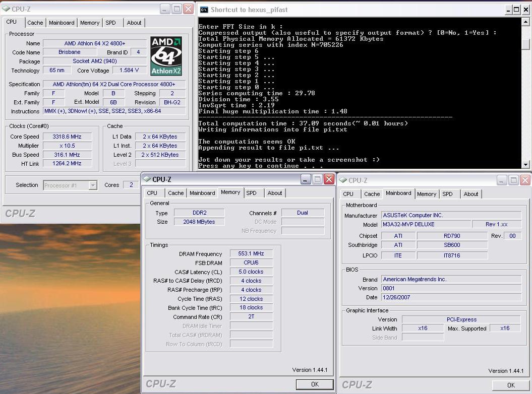532x394 pixels.
Task: Click the Command Rate value 2T
Action: (x=251, y=316)
